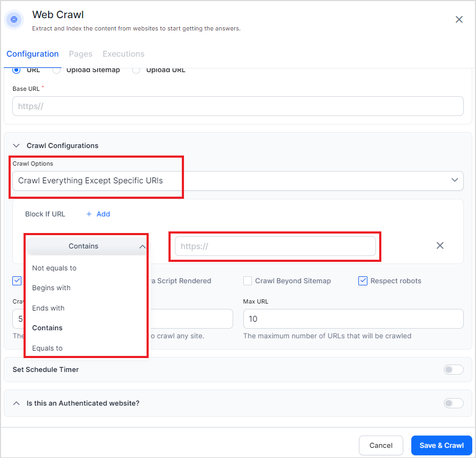
Task: Turn on Authenticated website toggle
Action: click(x=453, y=403)
